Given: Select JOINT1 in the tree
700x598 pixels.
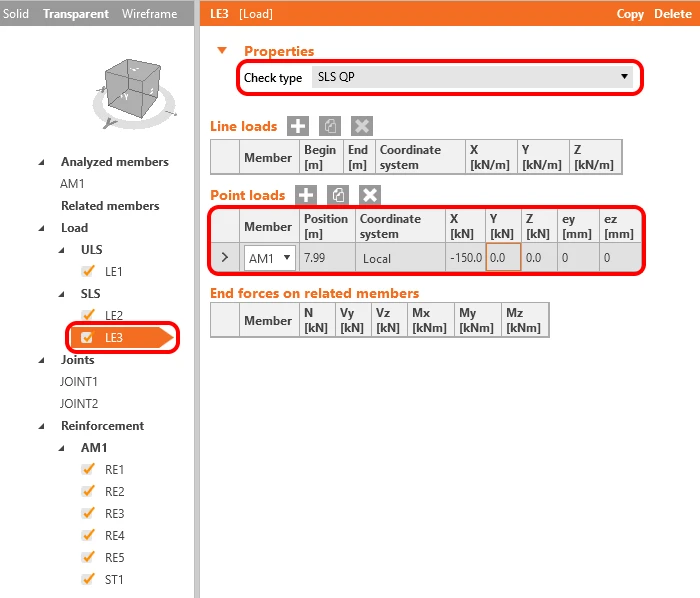Looking at the screenshot, I should 79,382.
